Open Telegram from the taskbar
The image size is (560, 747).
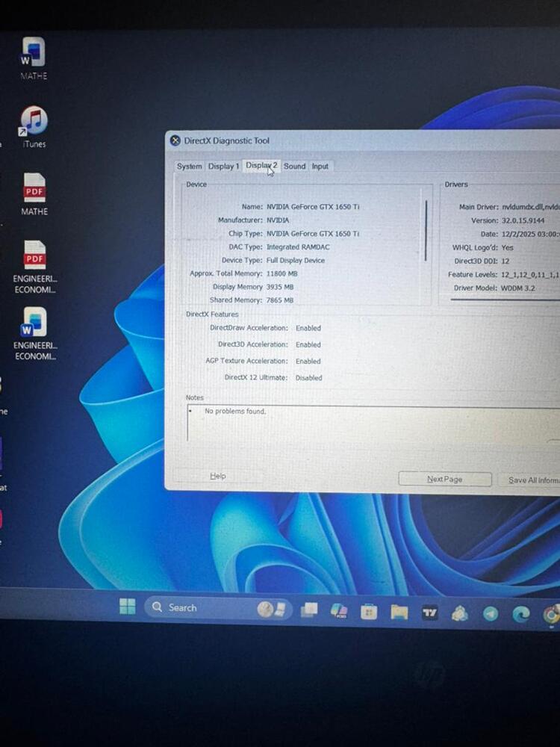pos(491,613)
